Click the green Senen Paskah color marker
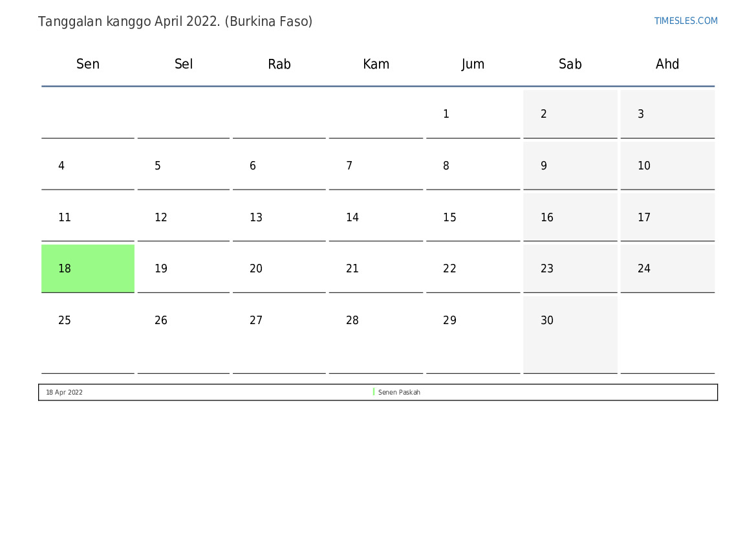This screenshot has width=756, height=535. coord(374,392)
